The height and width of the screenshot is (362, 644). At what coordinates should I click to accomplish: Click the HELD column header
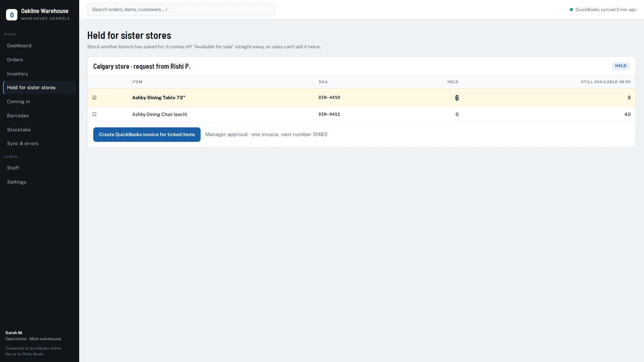coord(453,82)
